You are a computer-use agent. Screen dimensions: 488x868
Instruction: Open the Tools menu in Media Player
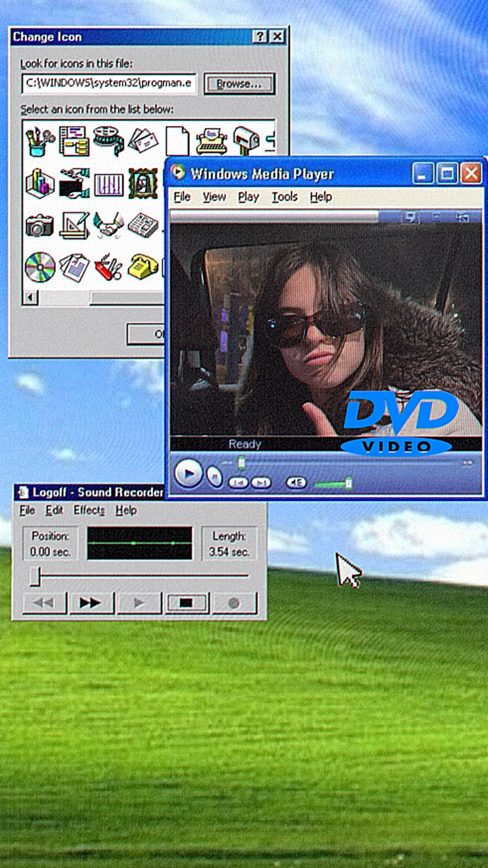click(x=284, y=197)
